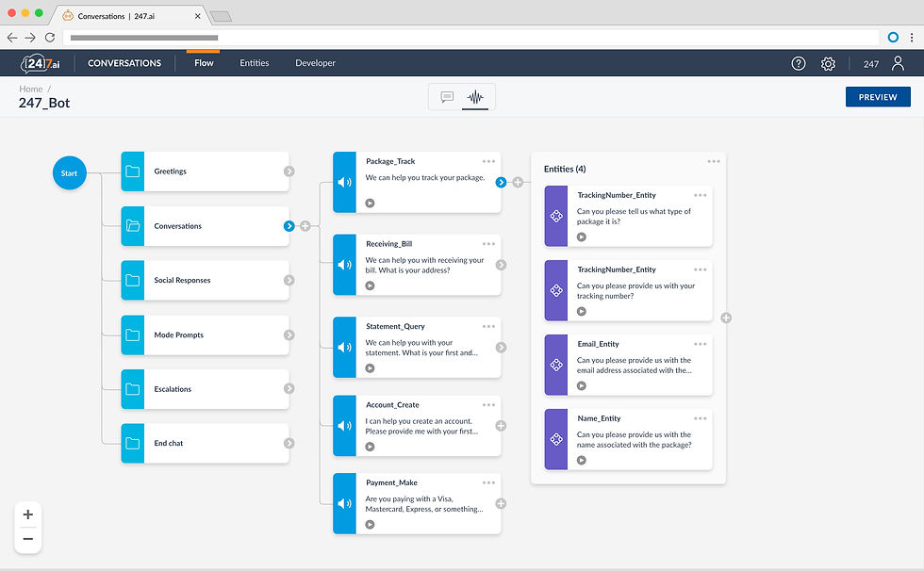
Task: Click the PREVIEW button
Action: click(878, 97)
